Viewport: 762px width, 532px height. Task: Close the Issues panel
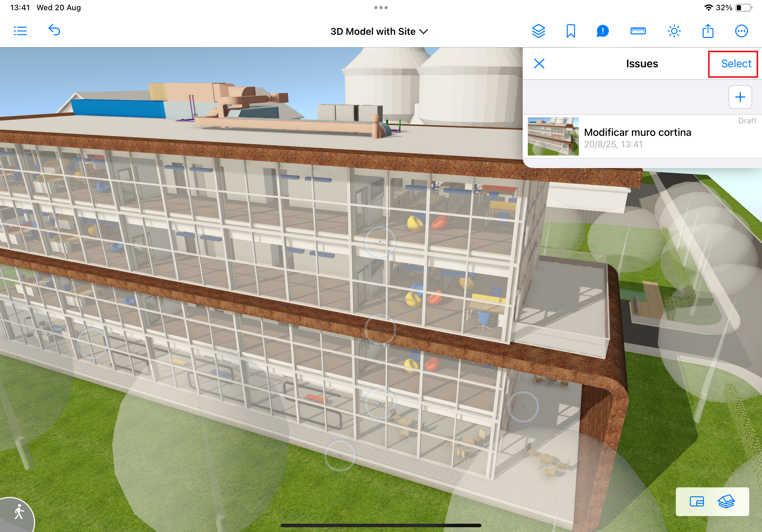pyautogui.click(x=539, y=63)
